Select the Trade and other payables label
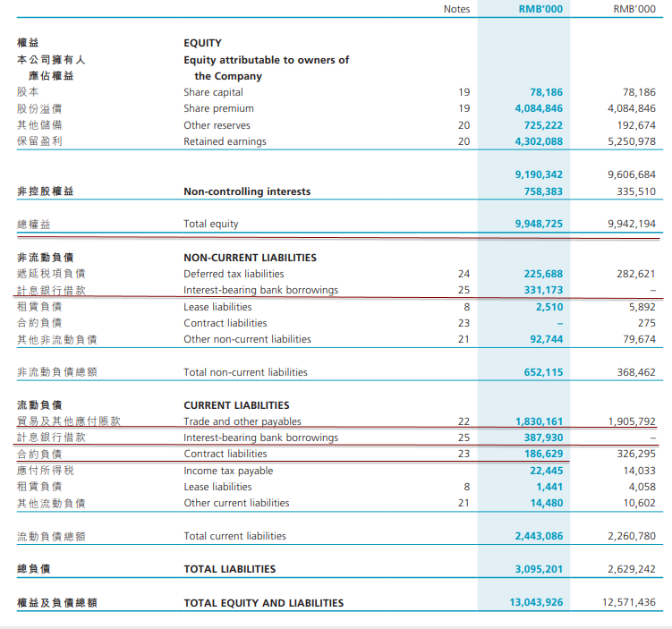672x629 pixels. pos(242,421)
